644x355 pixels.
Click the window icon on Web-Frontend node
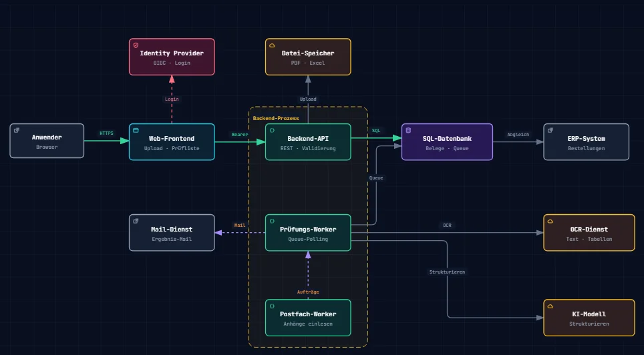(x=136, y=130)
